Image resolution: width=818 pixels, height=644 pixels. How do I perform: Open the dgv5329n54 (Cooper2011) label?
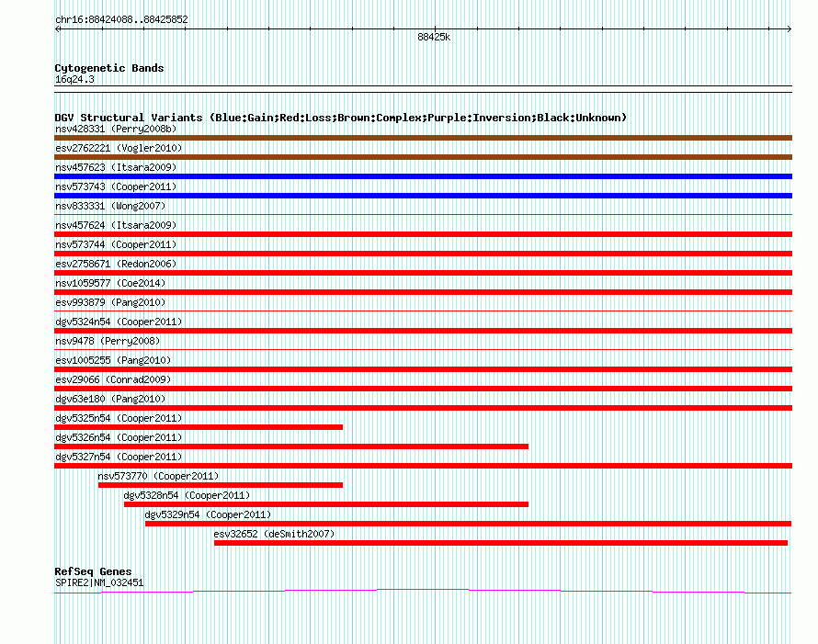click(x=208, y=514)
